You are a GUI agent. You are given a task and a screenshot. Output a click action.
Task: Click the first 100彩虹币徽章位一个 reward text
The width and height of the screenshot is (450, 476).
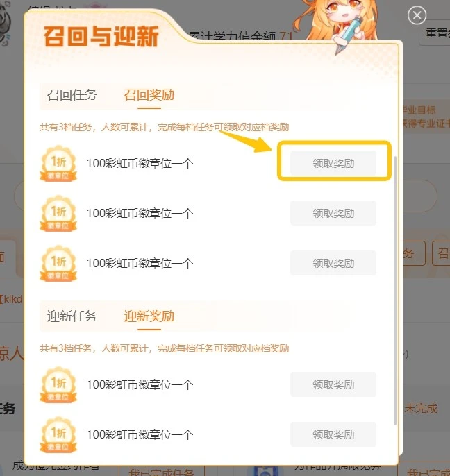[x=140, y=163]
